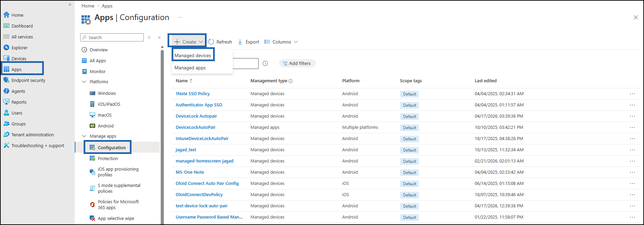Click the Refresh circular arrow icon
Viewport: 644px width, 225px height.
[211, 42]
